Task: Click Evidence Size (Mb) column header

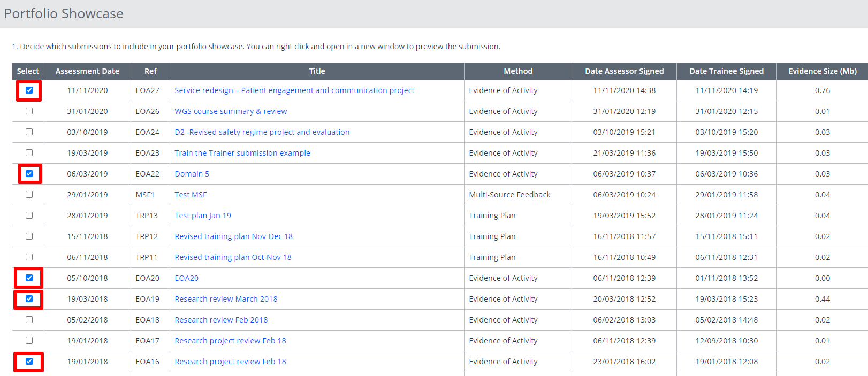Action: tap(823, 71)
